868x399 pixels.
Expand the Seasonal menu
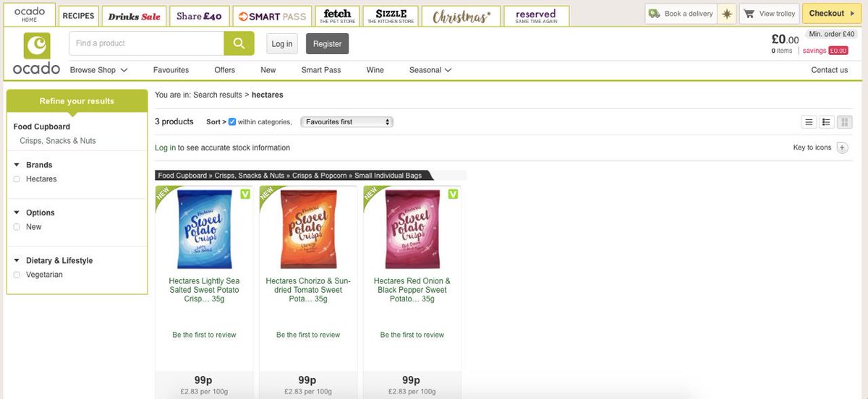tap(430, 70)
